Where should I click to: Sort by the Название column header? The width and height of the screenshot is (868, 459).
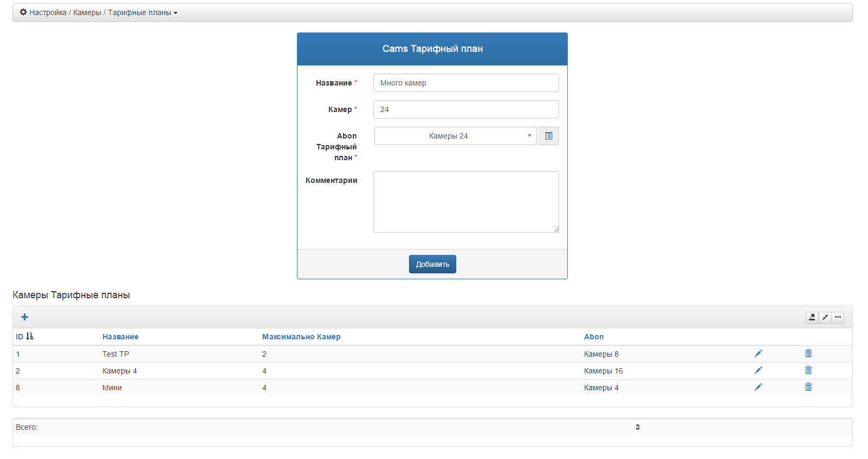pos(120,337)
